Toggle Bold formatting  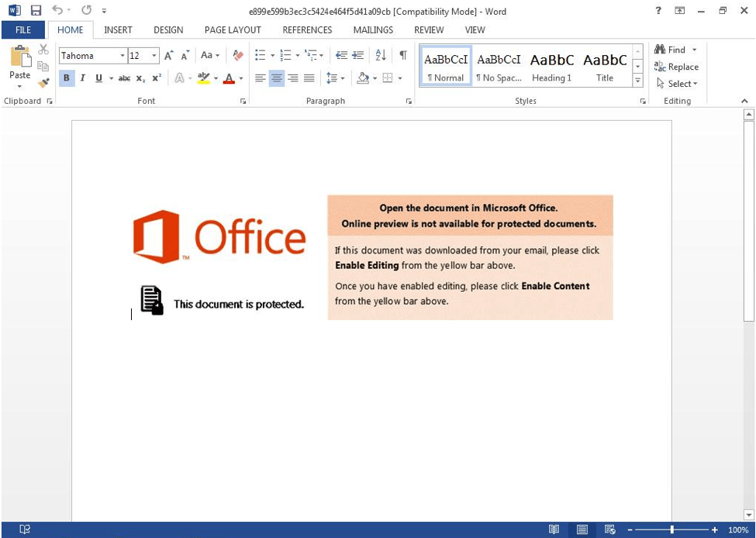[x=67, y=78]
